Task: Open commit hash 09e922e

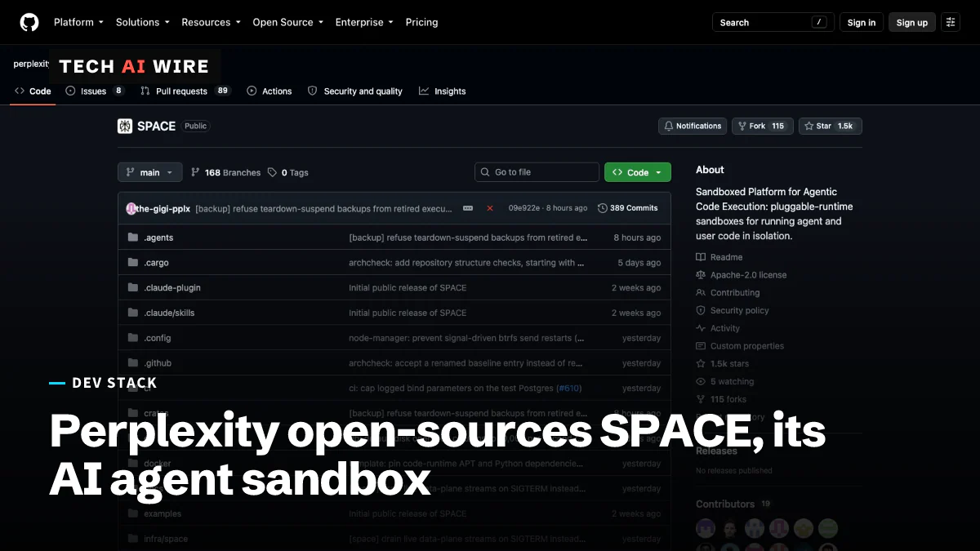Action: coord(524,208)
